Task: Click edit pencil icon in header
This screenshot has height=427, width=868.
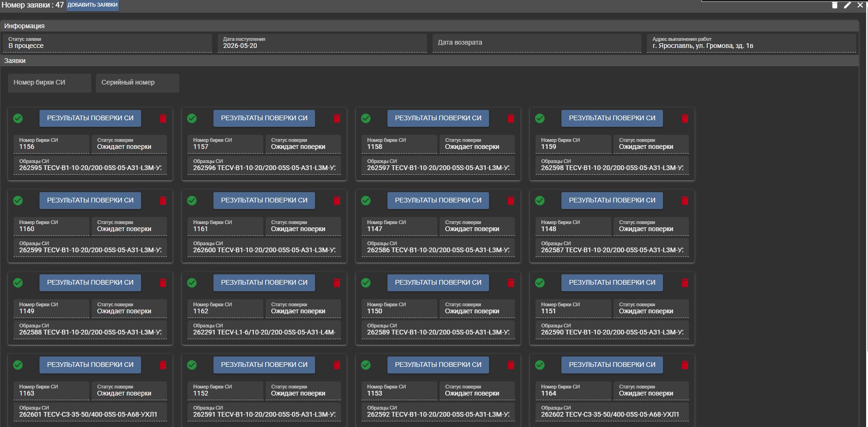Action: point(847,5)
